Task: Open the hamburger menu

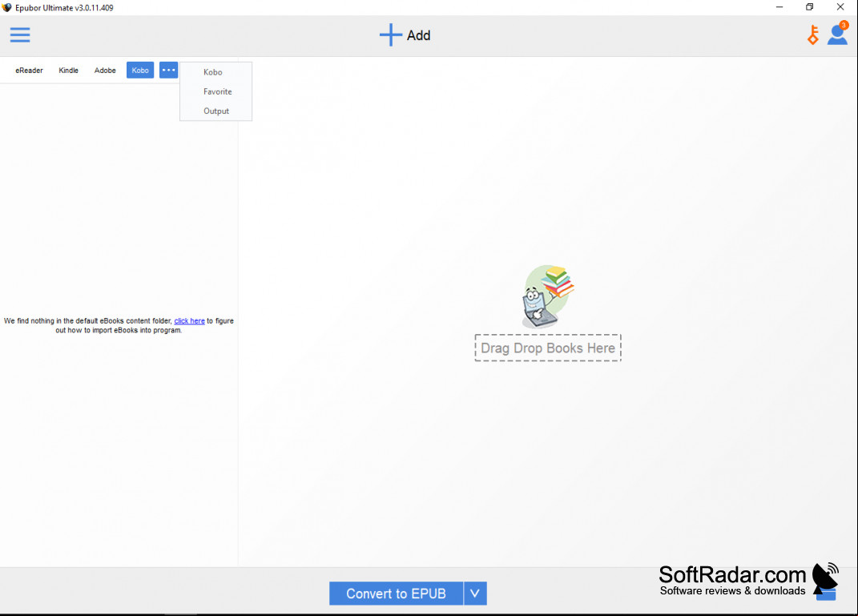Action: (20, 35)
